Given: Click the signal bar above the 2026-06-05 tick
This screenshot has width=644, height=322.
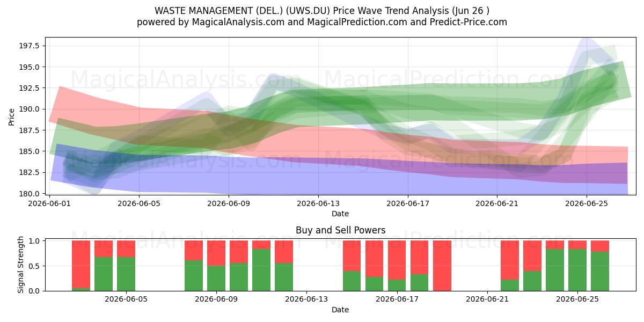Looking at the screenshot, I should coord(126,266).
